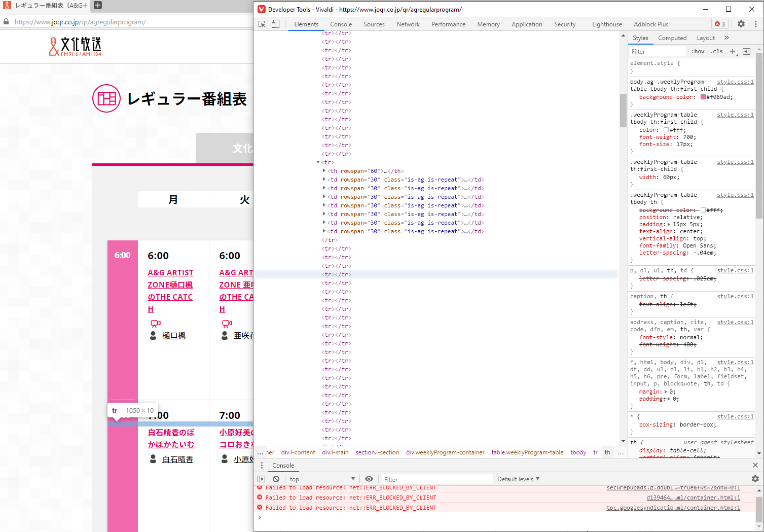Viewport: 764px width, 532px height.
Task: Toggle device toolbar icon in DevTools
Action: point(275,24)
